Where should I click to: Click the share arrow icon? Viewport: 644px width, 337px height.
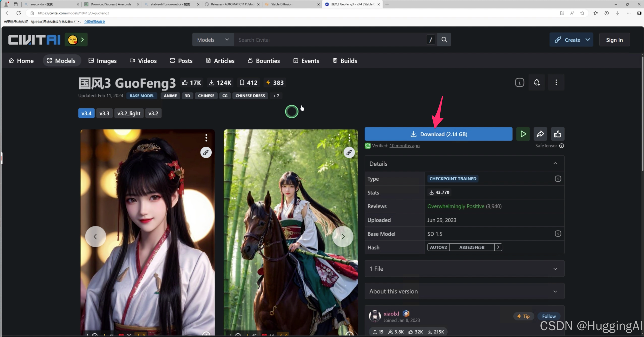tap(540, 134)
